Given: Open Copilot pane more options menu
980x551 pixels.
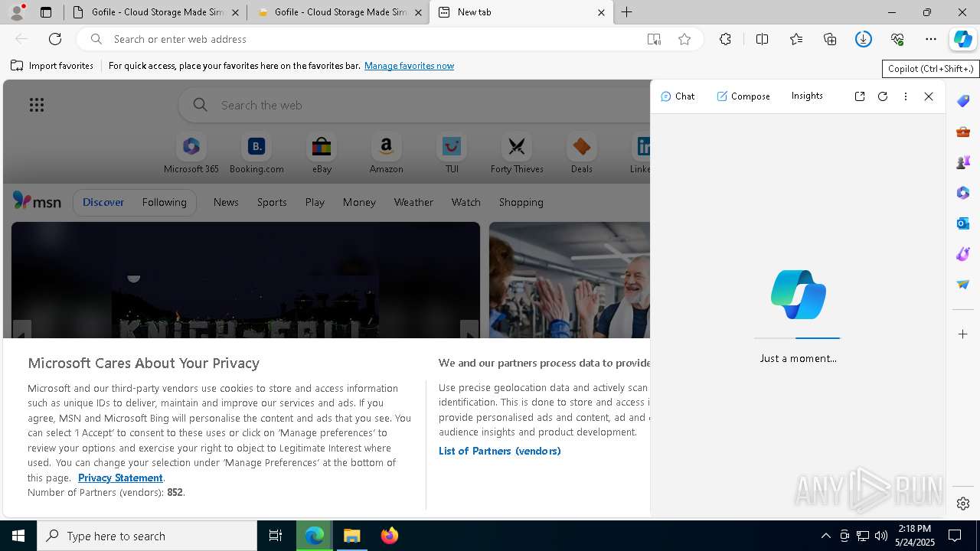Looking at the screenshot, I should click(906, 96).
